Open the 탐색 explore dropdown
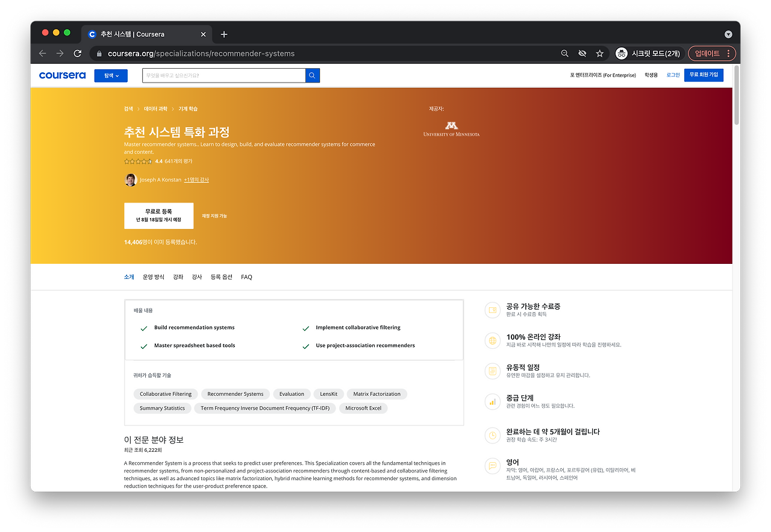 point(111,75)
